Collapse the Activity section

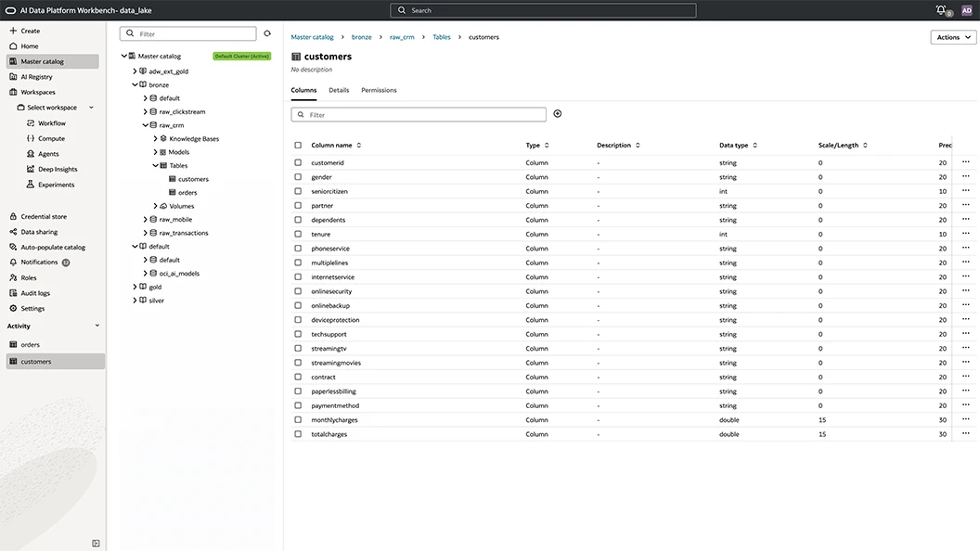(97, 326)
